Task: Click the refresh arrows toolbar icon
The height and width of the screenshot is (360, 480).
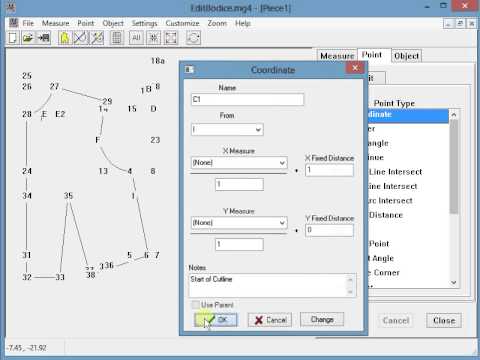Action: (193, 38)
